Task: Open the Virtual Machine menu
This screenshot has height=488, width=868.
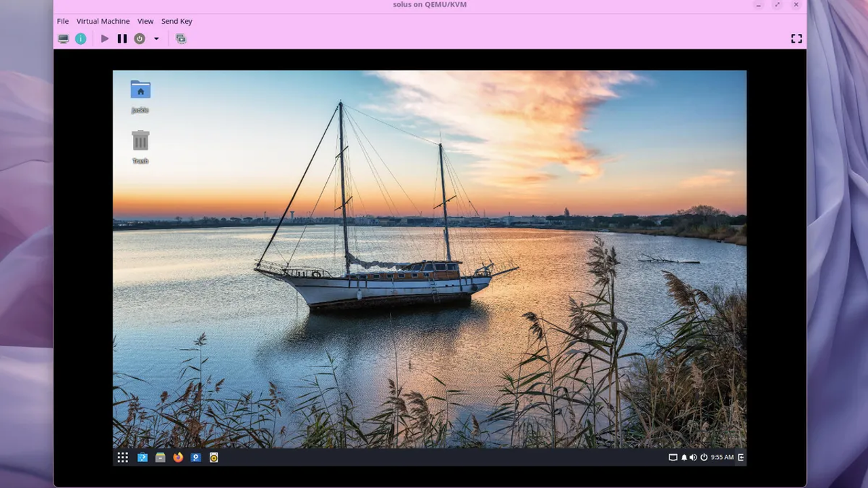Action: (x=102, y=21)
